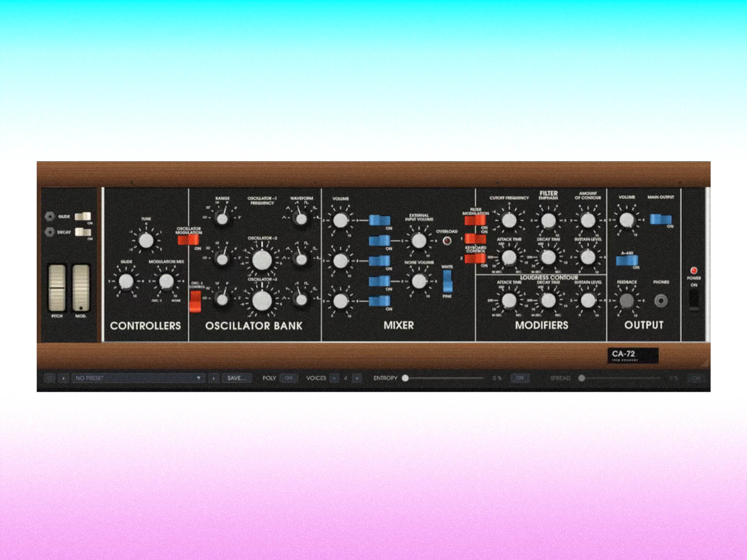Go to the next preset arrow
The width and height of the screenshot is (747, 560).
213,378
